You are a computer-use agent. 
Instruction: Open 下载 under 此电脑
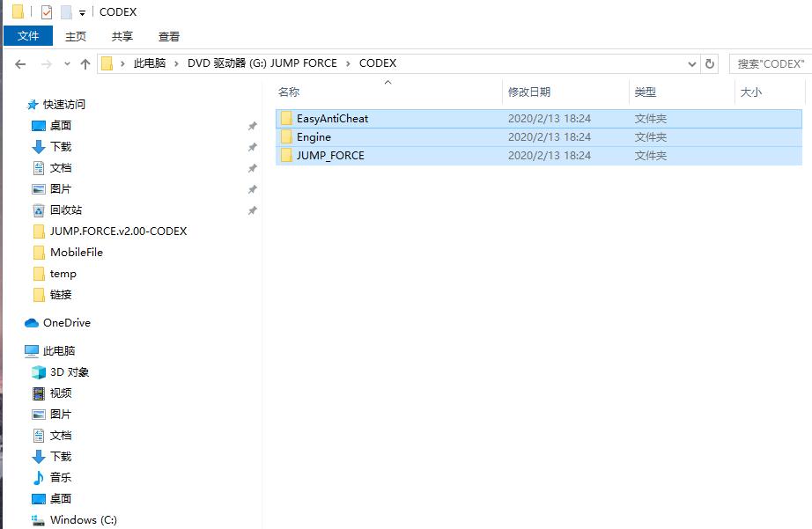[x=61, y=457]
